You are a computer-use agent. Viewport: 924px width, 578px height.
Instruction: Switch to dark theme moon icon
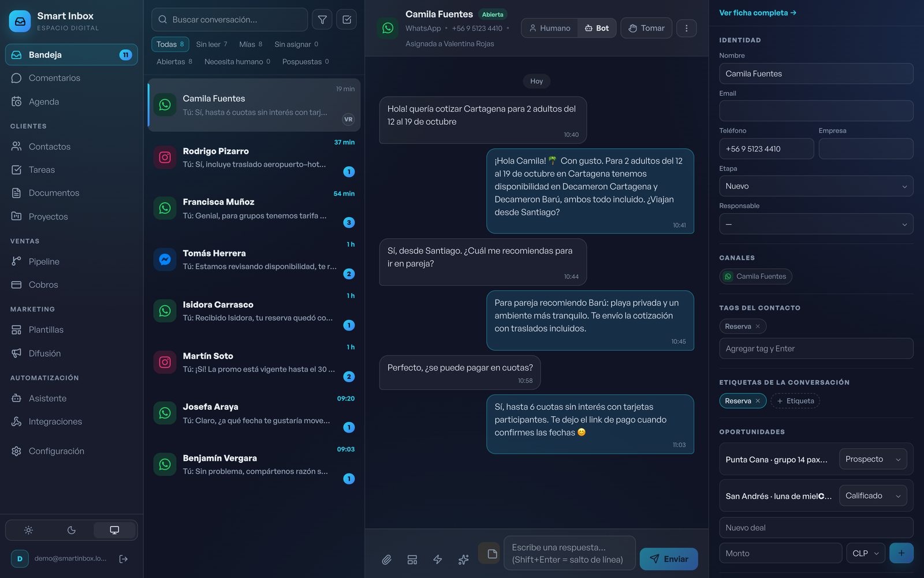(x=72, y=530)
